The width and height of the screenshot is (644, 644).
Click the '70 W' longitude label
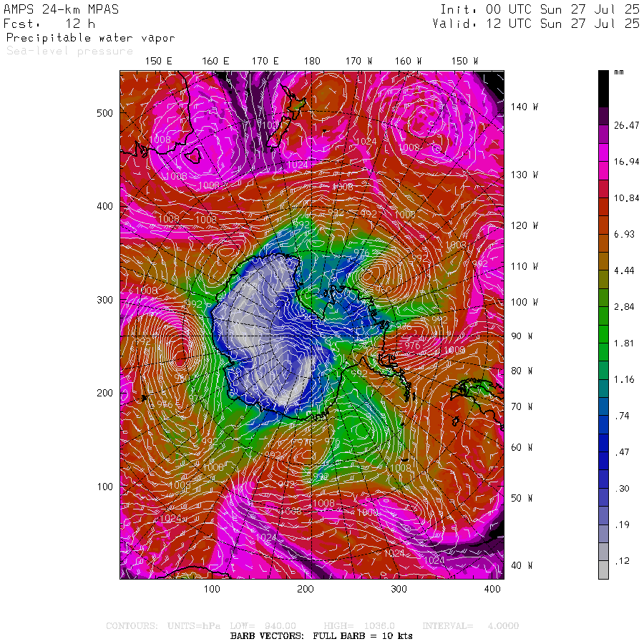click(522, 406)
